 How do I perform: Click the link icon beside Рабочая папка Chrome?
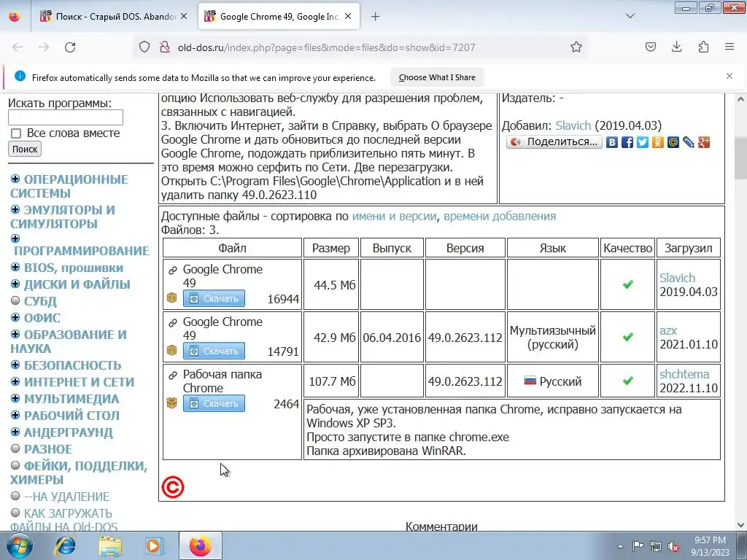click(172, 376)
